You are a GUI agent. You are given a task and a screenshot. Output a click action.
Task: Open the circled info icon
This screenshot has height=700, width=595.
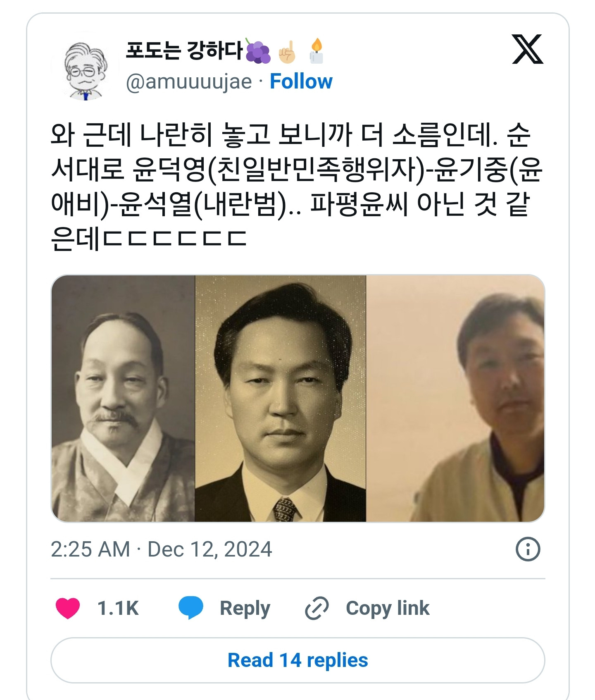[x=528, y=549]
